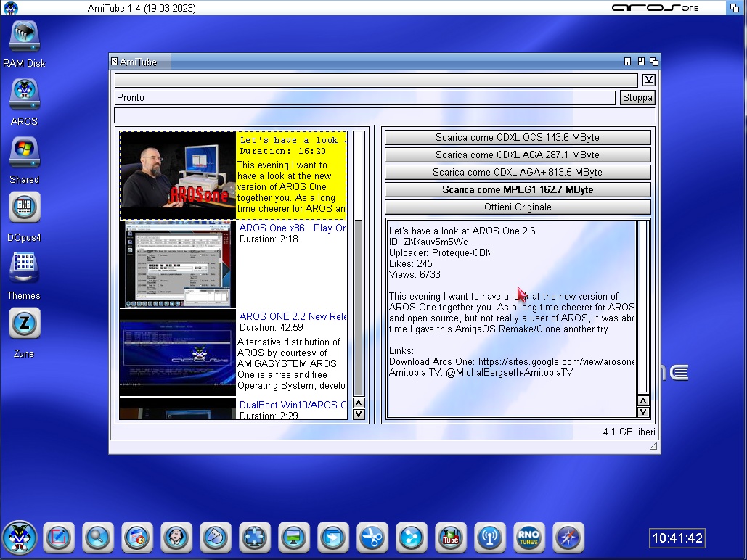Open the Themes desktop icon
Image resolution: width=747 pixels, height=560 pixels.
24,267
